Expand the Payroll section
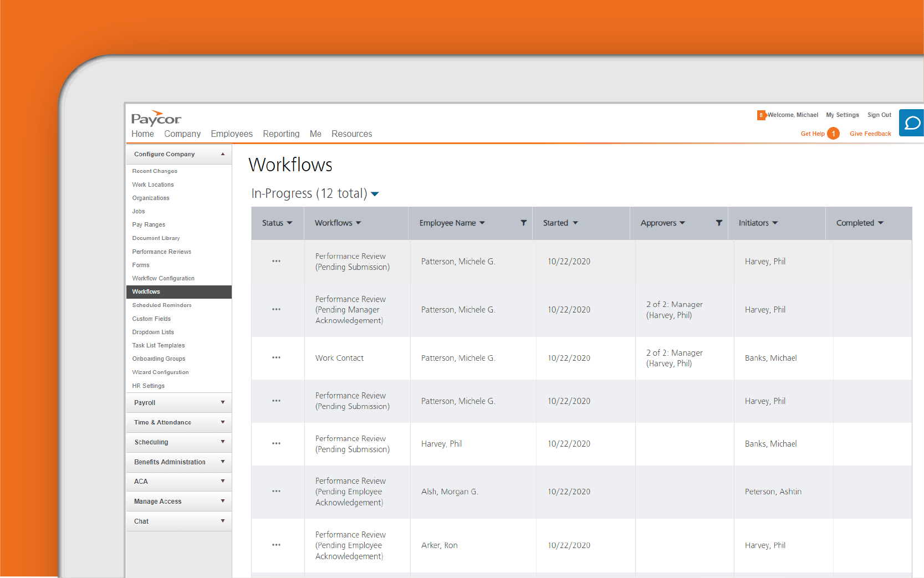The image size is (924, 578). click(178, 403)
